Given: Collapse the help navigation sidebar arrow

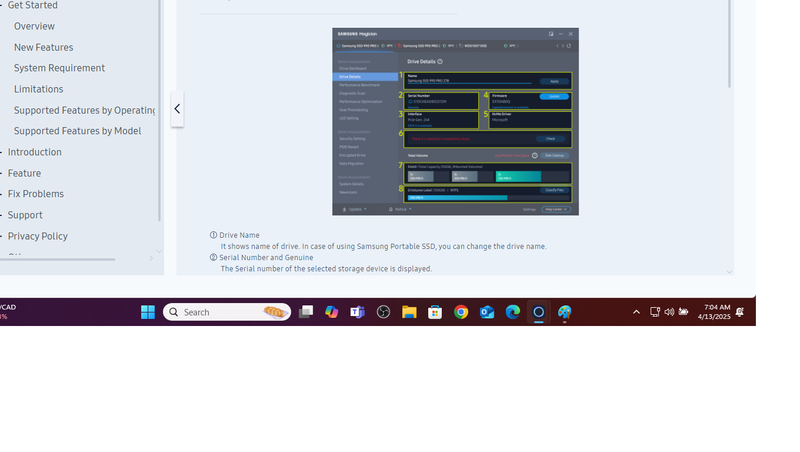Looking at the screenshot, I should pos(177,109).
